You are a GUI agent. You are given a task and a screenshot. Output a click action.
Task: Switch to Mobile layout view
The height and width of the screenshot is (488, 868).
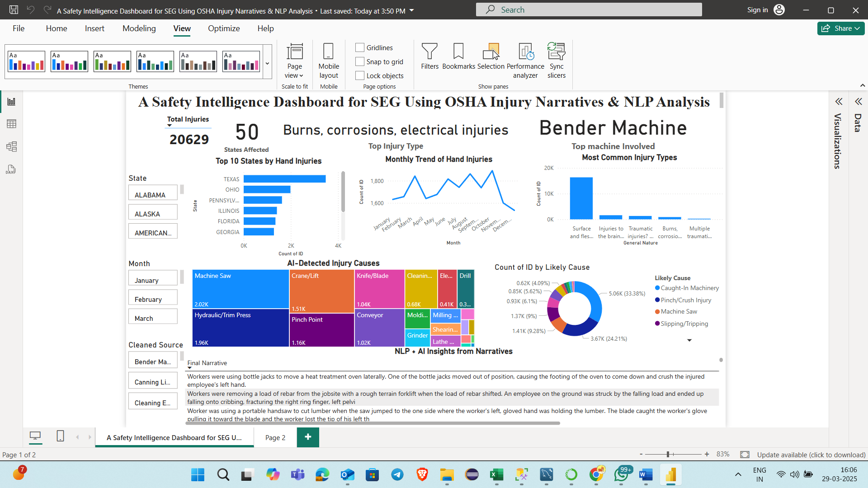[329, 60]
